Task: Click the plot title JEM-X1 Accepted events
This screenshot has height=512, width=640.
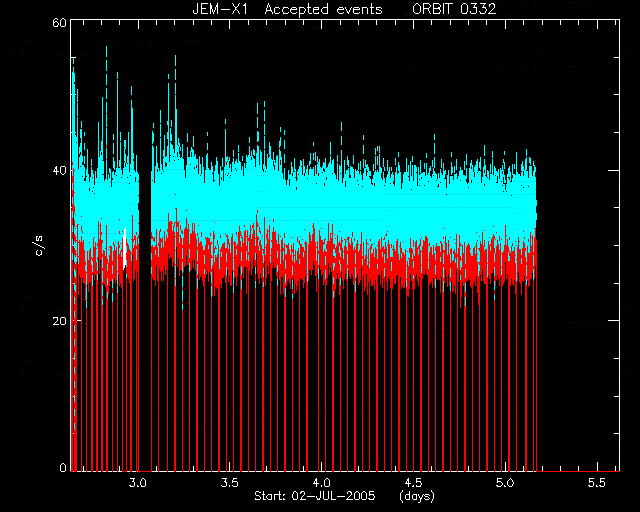Action: (x=287, y=9)
